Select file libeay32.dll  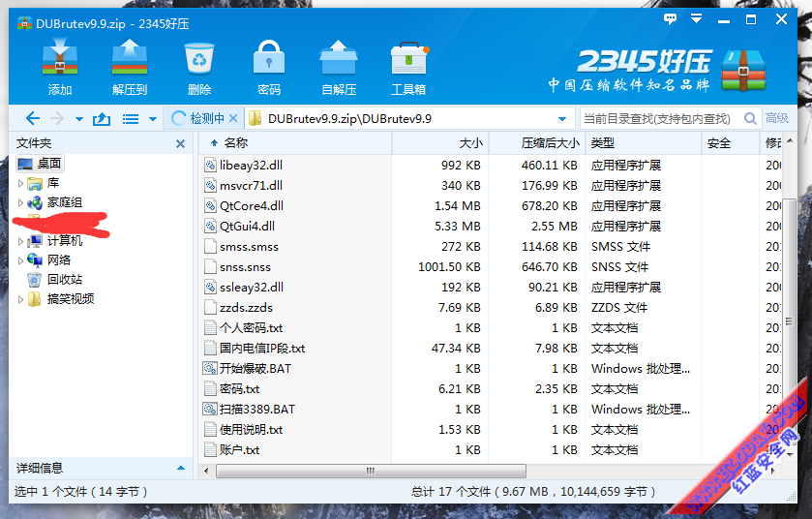tap(252, 166)
